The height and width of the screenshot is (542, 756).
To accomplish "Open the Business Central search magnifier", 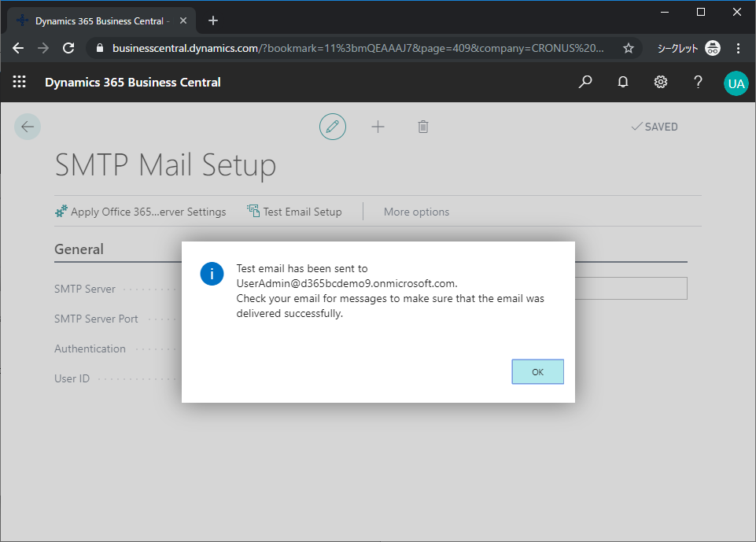I will click(585, 82).
